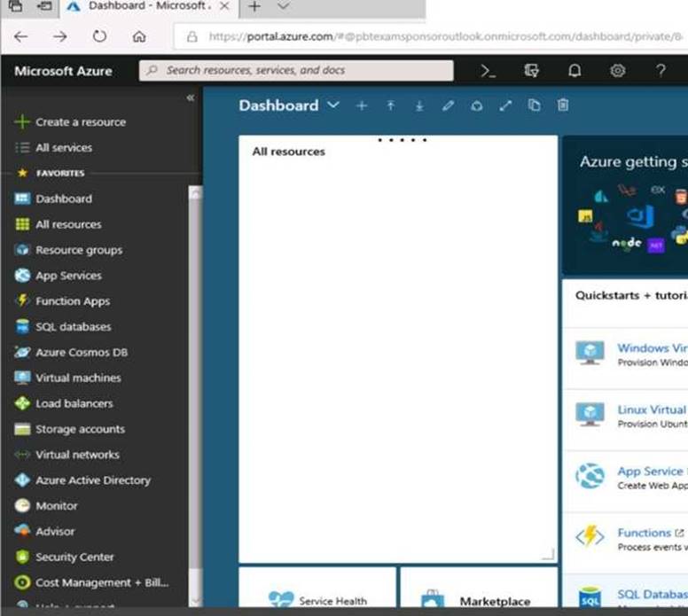Click the Clone dashboard icon
688x616 pixels.
click(534, 105)
